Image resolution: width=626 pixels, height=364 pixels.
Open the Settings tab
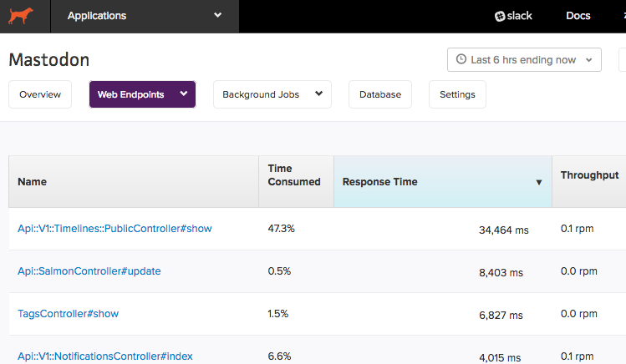(x=457, y=94)
